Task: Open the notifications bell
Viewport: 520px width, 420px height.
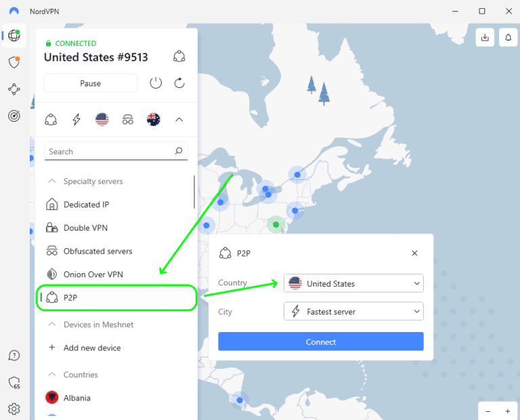Action: coord(508,37)
